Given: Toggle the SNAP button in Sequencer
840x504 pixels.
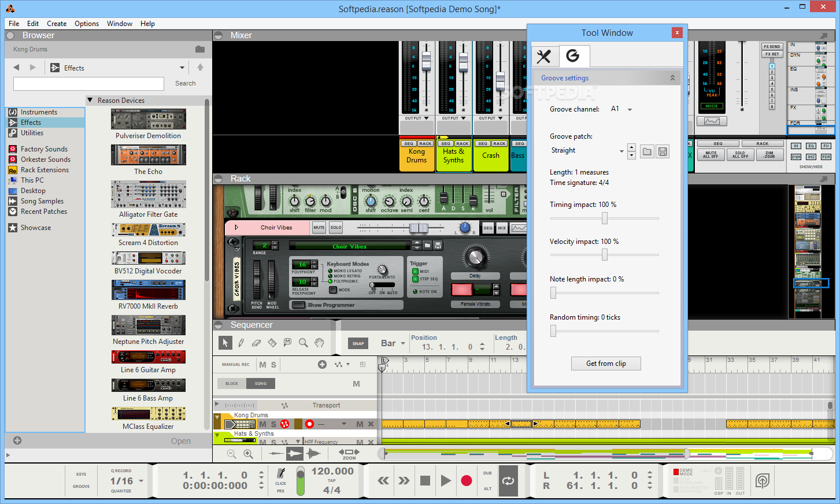Looking at the screenshot, I should point(358,343).
